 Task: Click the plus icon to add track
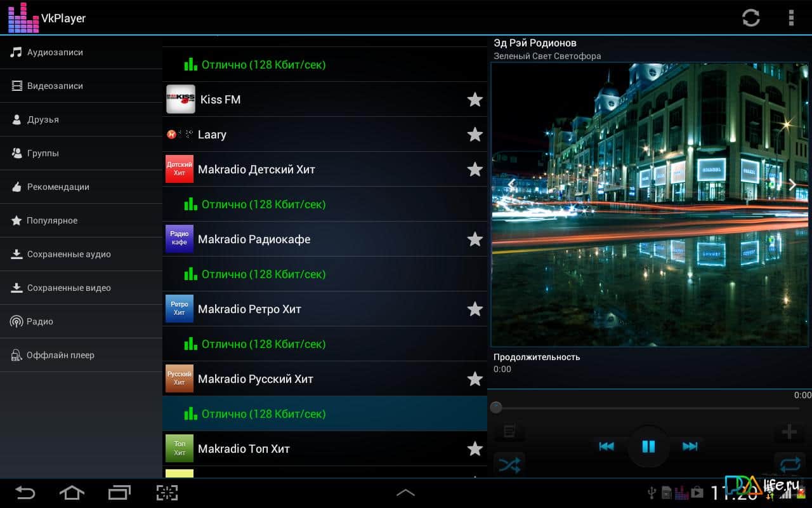coord(789,432)
